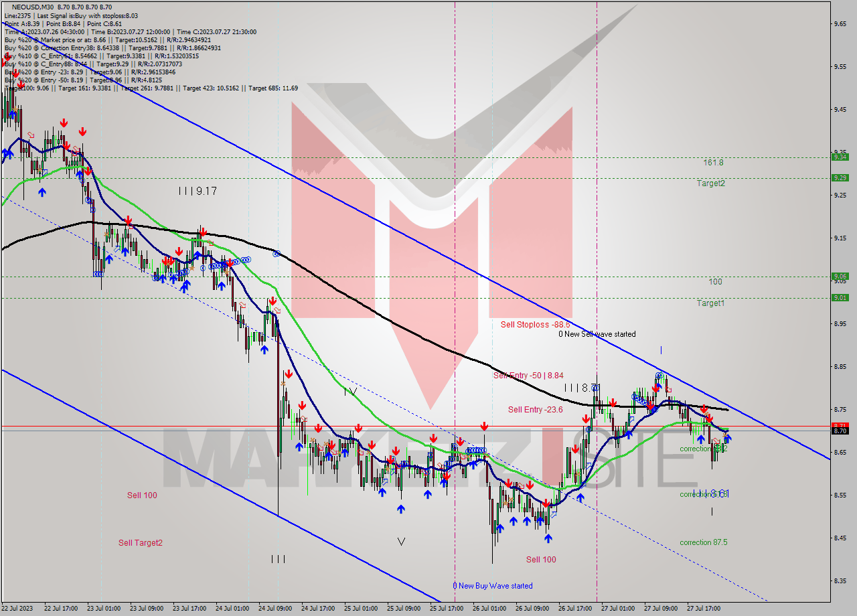Click the 'Sell Entry -50 | 8.84' label
857x616 pixels.
pyautogui.click(x=528, y=376)
